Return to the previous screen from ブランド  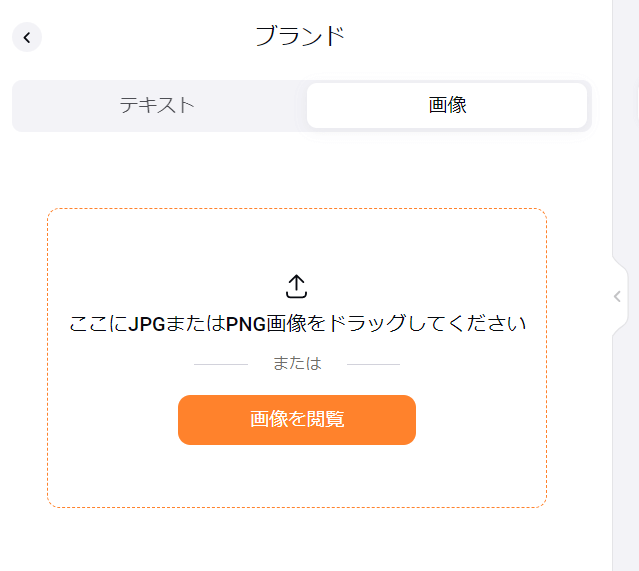pos(27,37)
